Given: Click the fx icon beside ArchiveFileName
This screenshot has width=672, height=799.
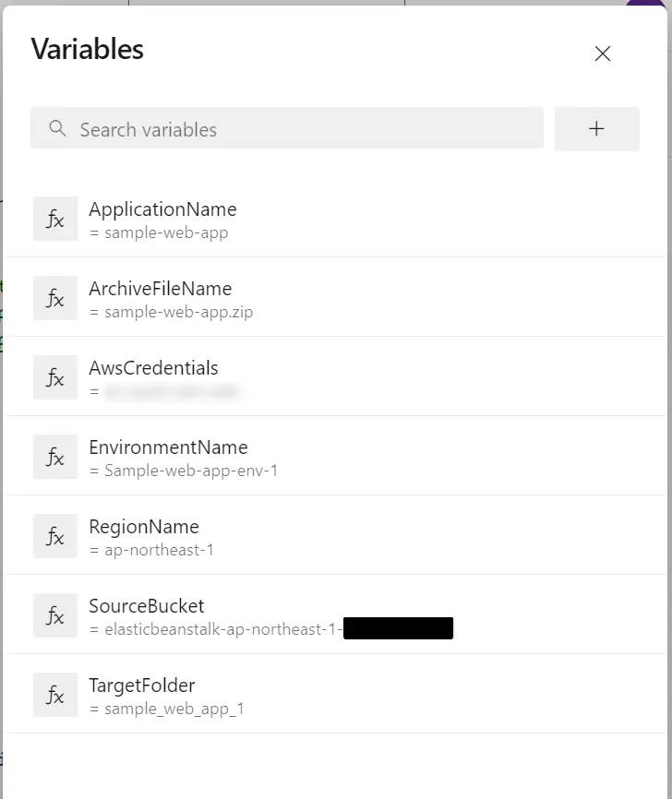Looking at the screenshot, I should coord(55,298).
